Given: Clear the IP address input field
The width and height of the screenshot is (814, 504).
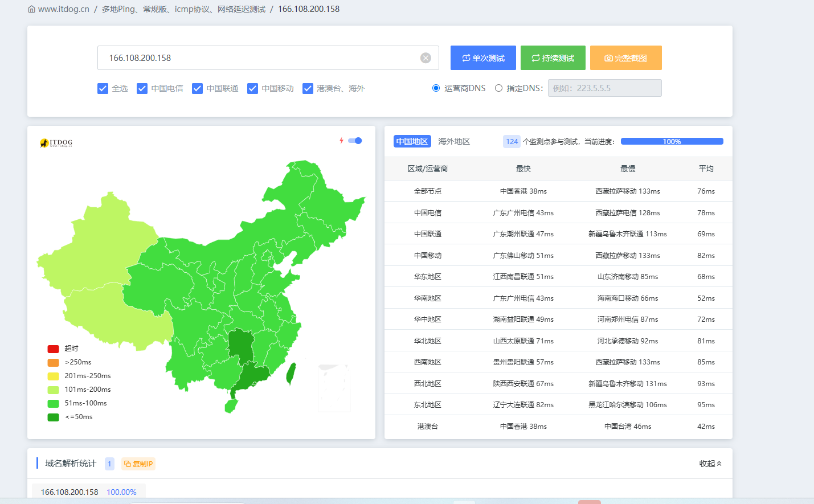Looking at the screenshot, I should click(426, 58).
